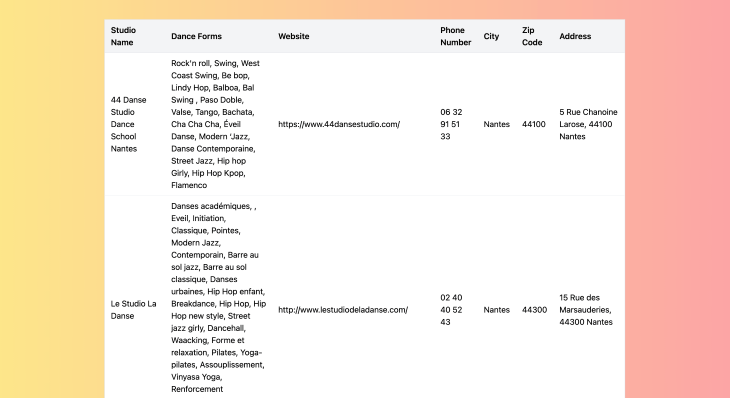Click the Nantes city cell in first row
The image size is (730, 398).
[496, 124]
